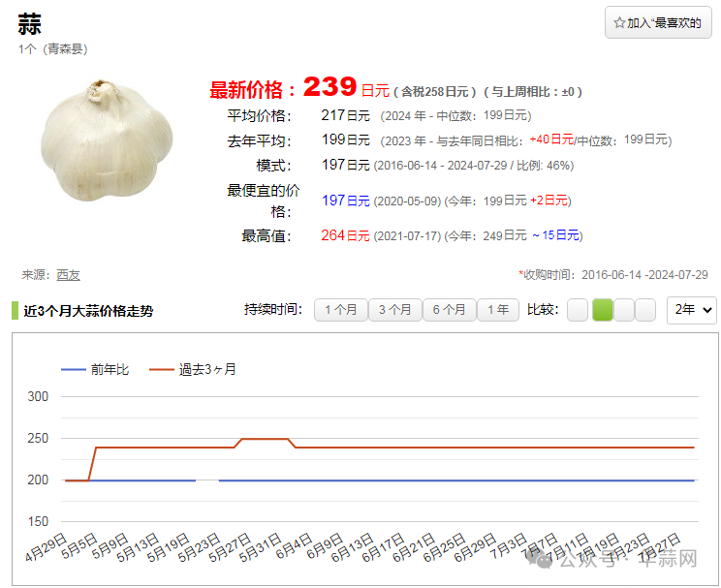Image resolution: width=721 pixels, height=588 pixels.
Task: Select the 1个月 duration tab
Action: 340,310
